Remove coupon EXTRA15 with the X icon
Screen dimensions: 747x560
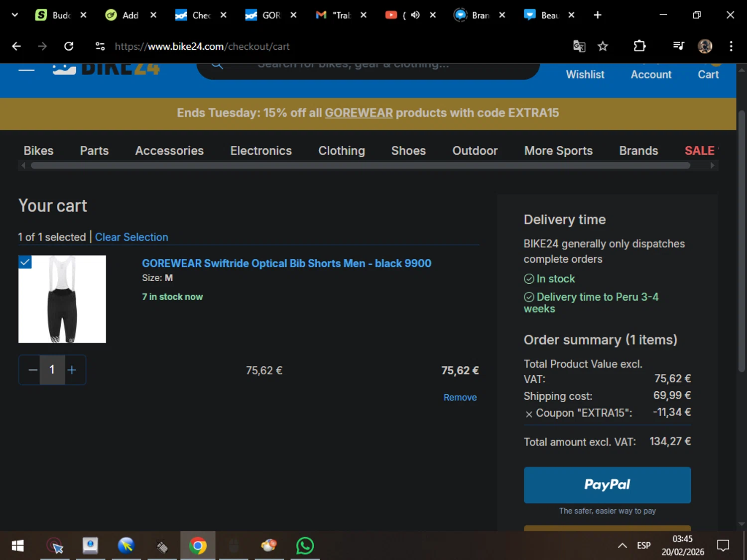point(529,414)
